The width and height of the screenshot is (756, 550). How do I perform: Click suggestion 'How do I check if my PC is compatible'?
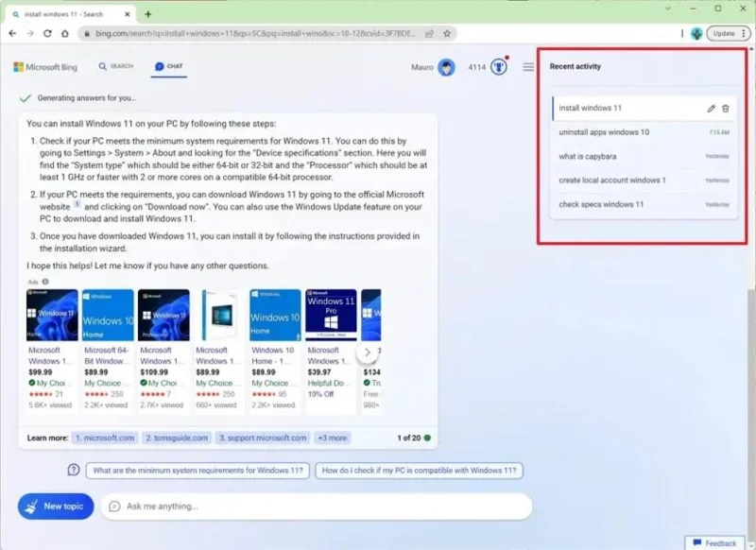tap(419, 471)
